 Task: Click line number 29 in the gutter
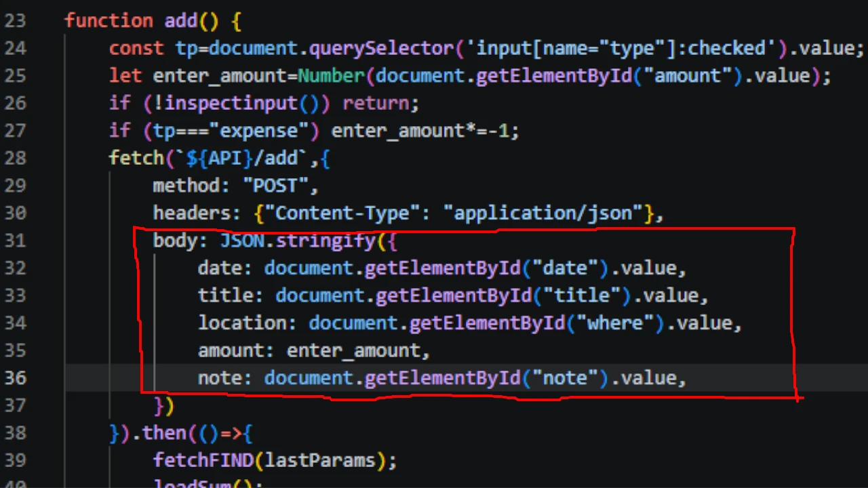14,186
